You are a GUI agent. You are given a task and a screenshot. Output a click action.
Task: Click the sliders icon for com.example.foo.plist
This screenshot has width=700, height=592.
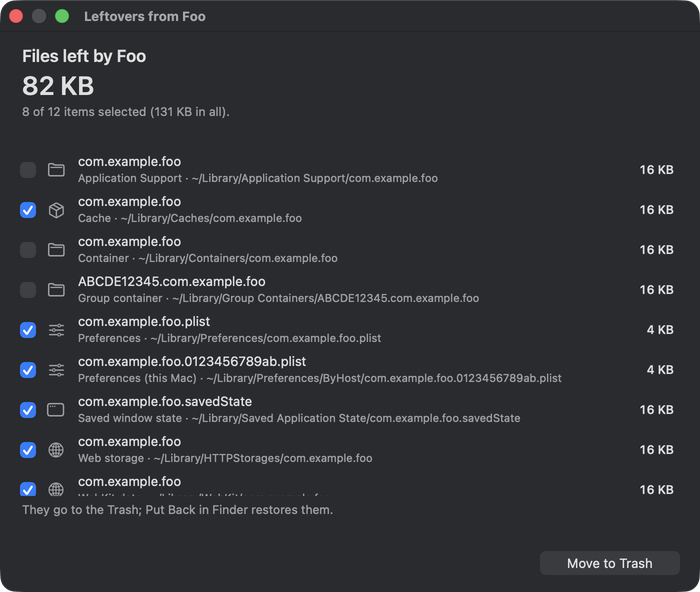(x=56, y=330)
